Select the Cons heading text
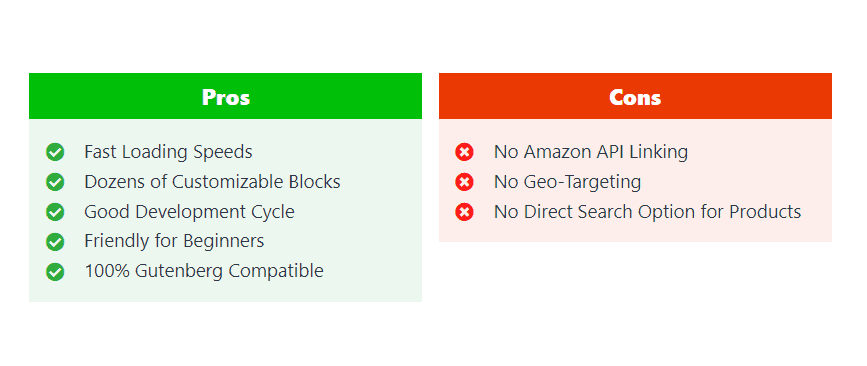Image resolution: width=867 pixels, height=366 pixels. point(635,97)
